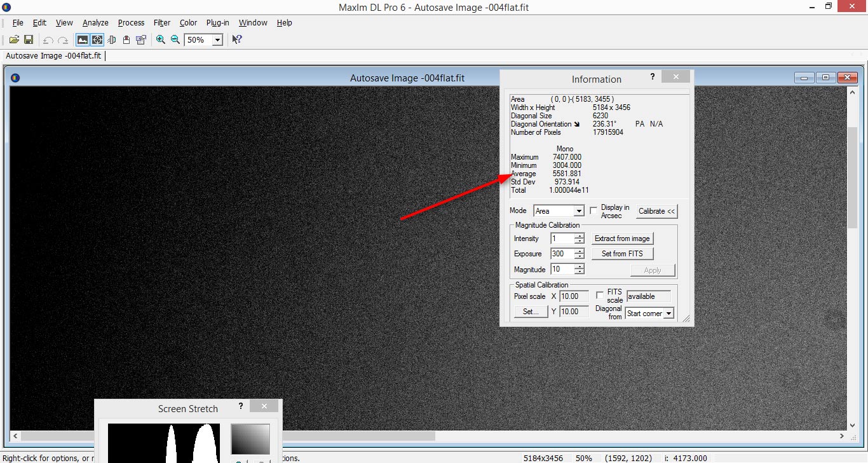
Task: Click the Open file folder icon
Action: (14, 39)
